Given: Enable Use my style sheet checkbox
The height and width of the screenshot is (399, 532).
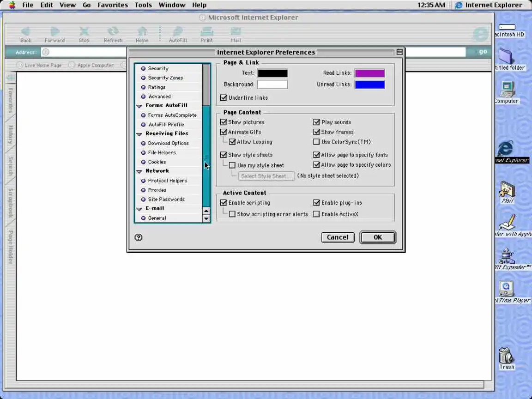Looking at the screenshot, I should tap(232, 165).
